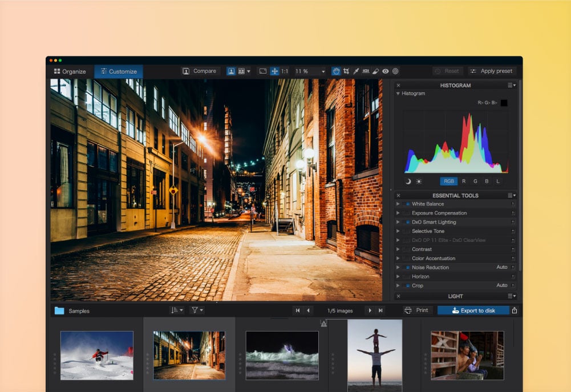Expand the Selective Tone section
Screen dimensions: 571x392
click(x=398, y=231)
